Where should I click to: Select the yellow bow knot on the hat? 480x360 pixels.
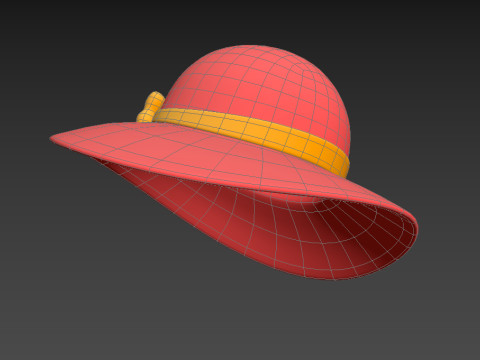(x=150, y=107)
